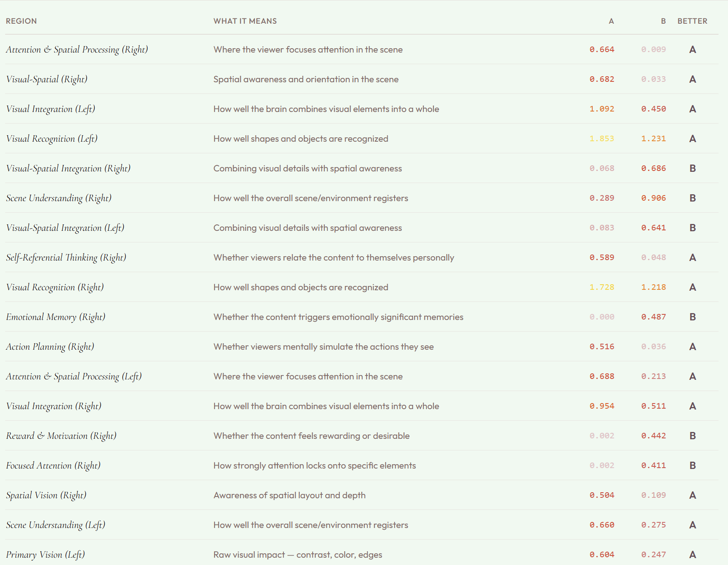Click value 0.660 in column A
This screenshot has height=565, width=728.
602,525
